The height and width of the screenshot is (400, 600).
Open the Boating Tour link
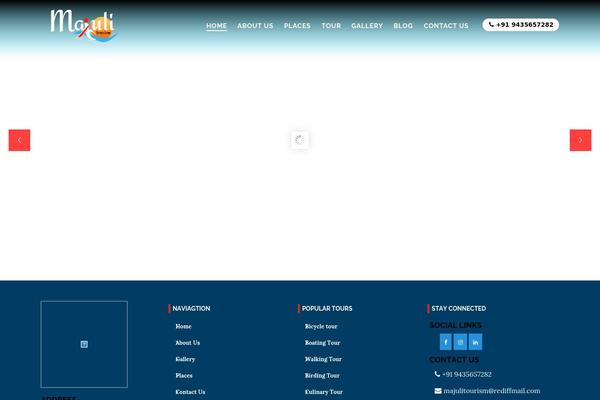click(322, 343)
